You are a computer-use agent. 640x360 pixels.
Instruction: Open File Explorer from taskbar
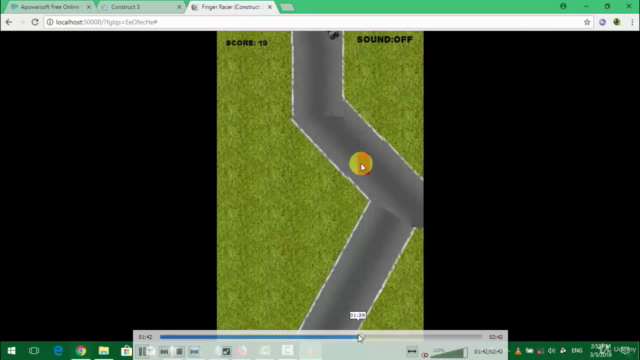[x=104, y=351]
